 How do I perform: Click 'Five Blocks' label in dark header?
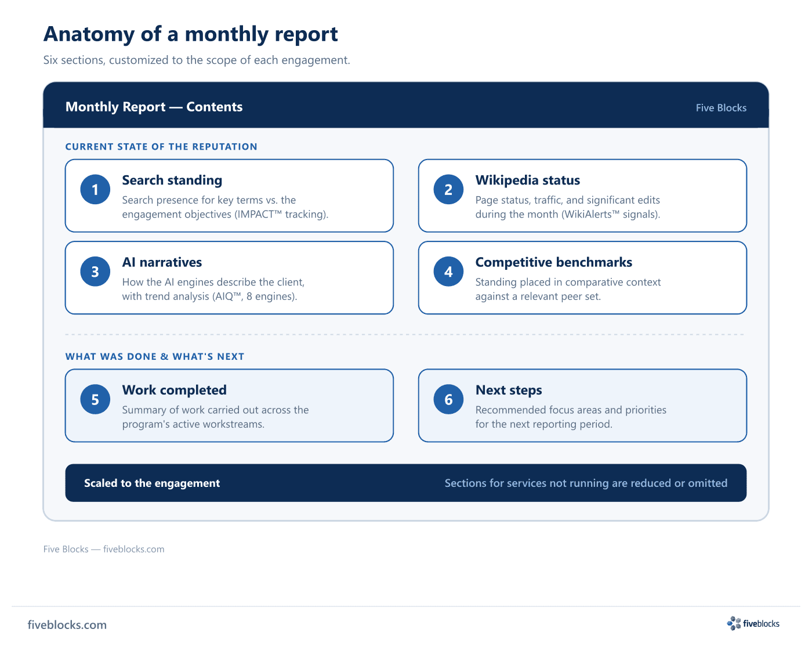721,108
